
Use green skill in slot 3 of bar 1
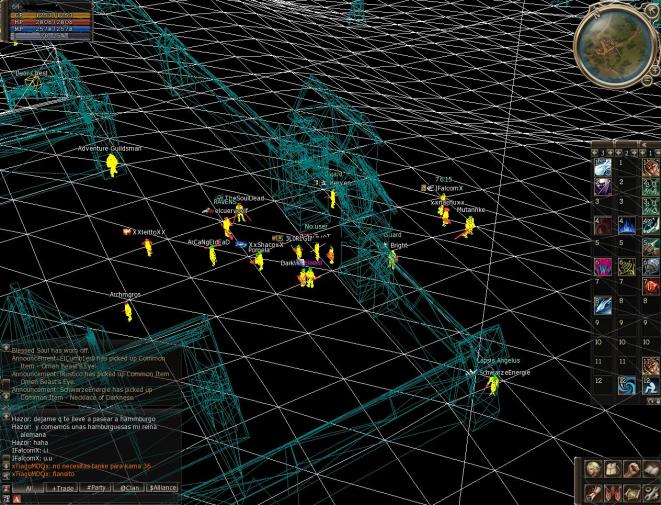coord(651,206)
